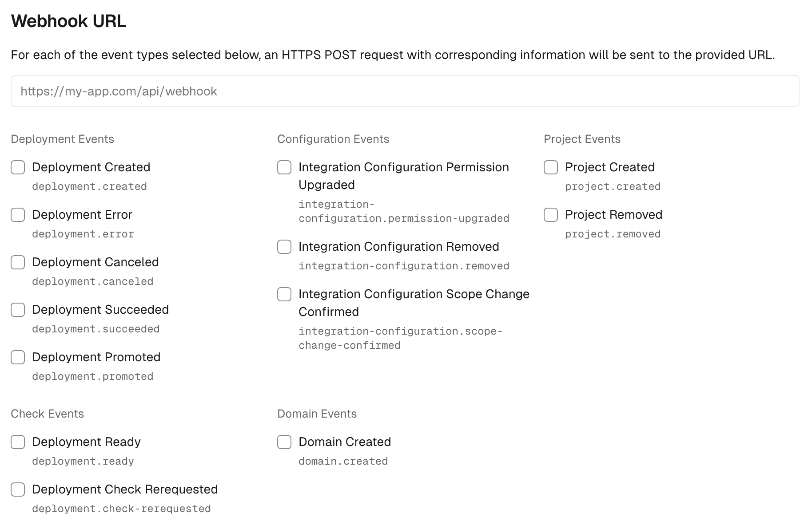Check Integration Configuration Scope Change Confirmed

point(284,294)
